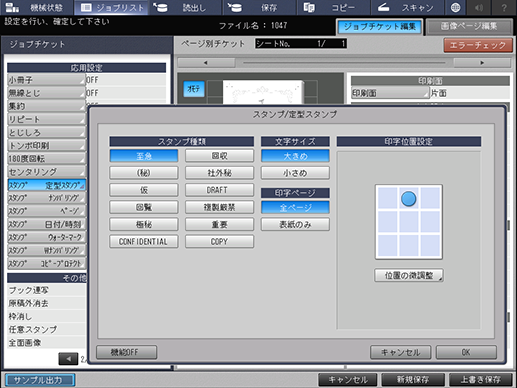Choose 大きめ large text size

pyautogui.click(x=295, y=156)
